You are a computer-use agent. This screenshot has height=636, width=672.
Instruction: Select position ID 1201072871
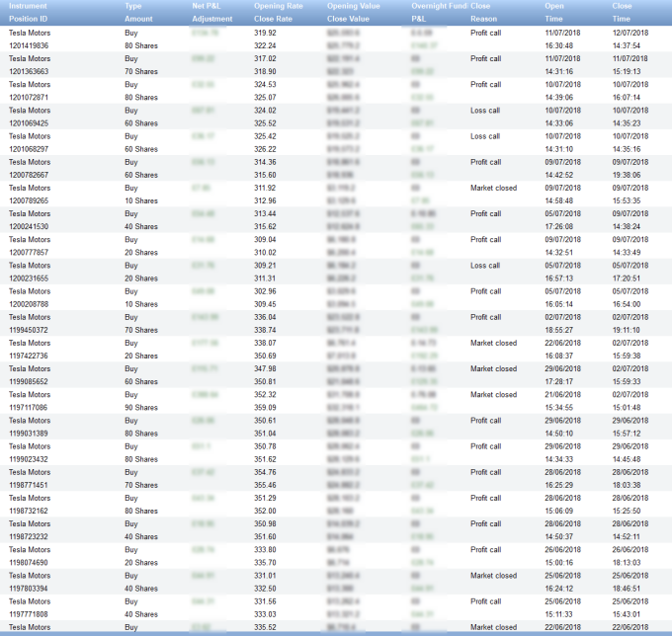tap(29, 97)
